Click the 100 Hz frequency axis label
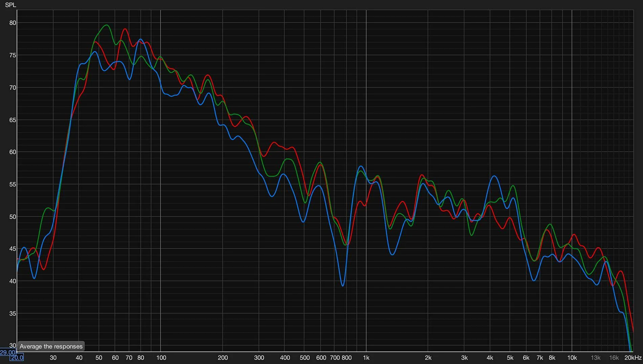643x364 pixels. (x=161, y=358)
